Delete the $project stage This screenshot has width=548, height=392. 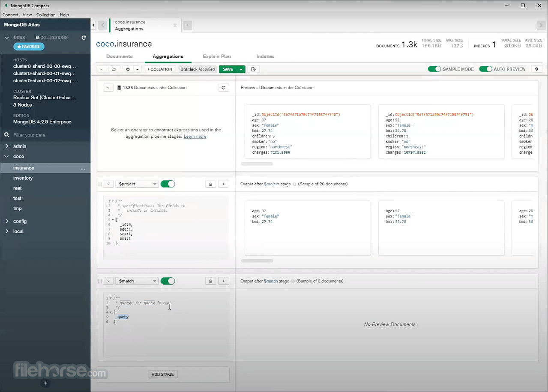click(210, 184)
